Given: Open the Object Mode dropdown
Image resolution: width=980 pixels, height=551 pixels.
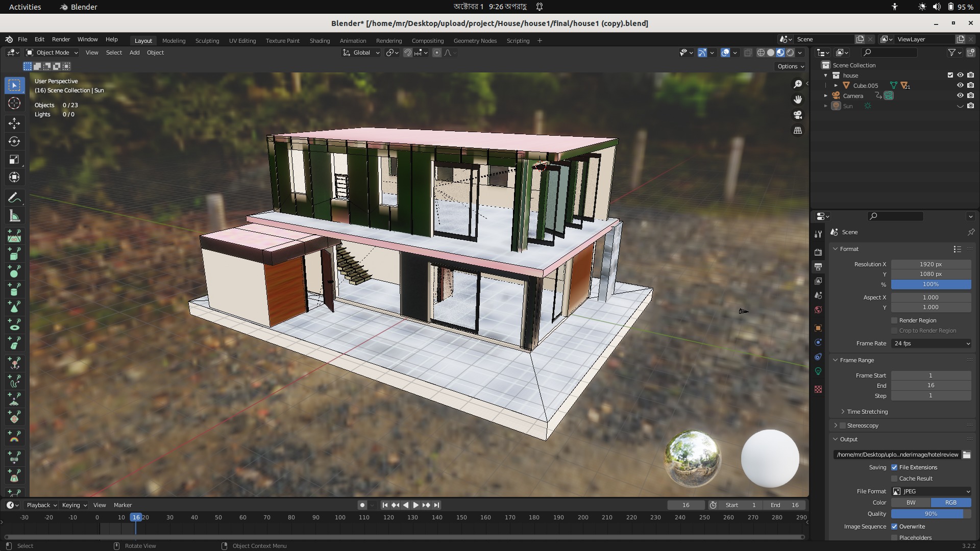Looking at the screenshot, I should pos(52,53).
